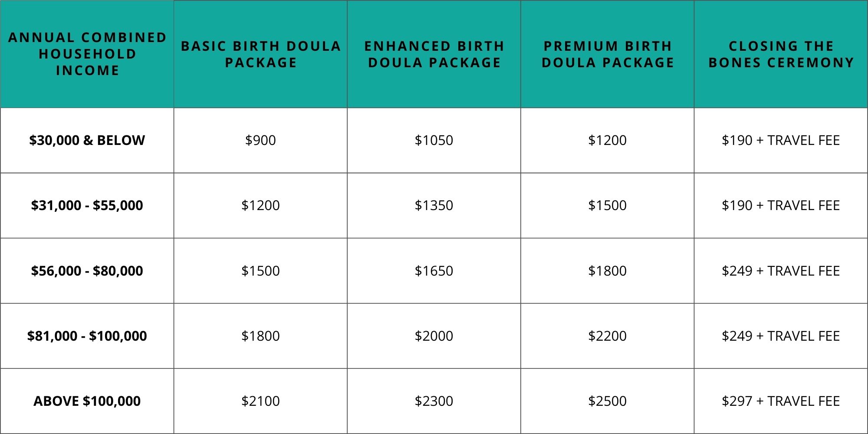Click the $1350 enhanced package price

click(434, 205)
